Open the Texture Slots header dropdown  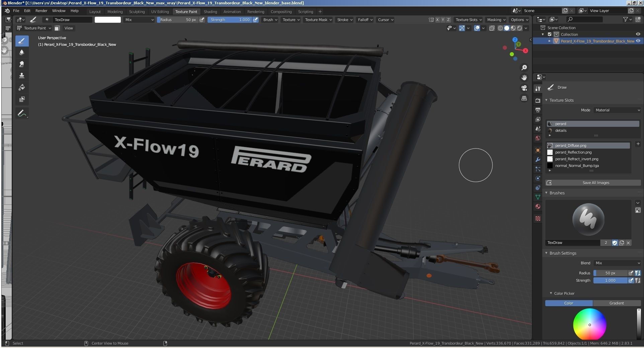469,20
